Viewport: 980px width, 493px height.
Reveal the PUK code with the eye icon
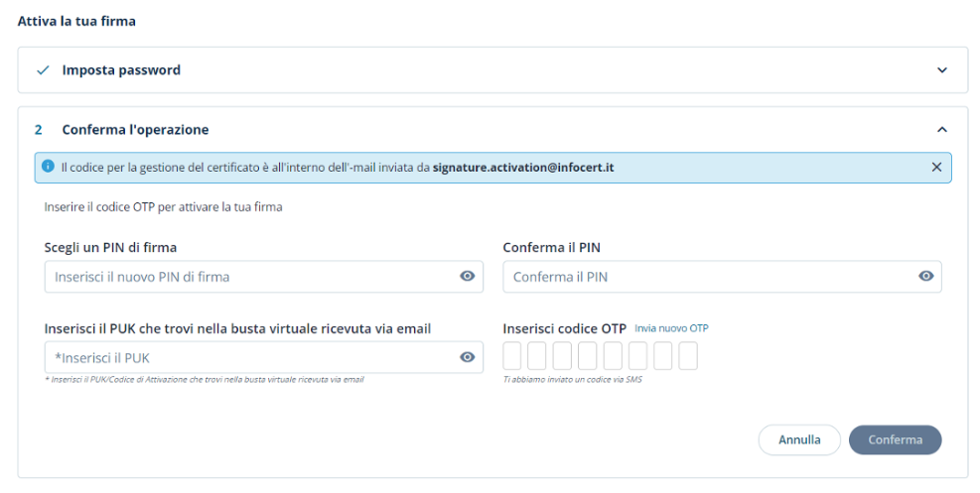[467, 357]
